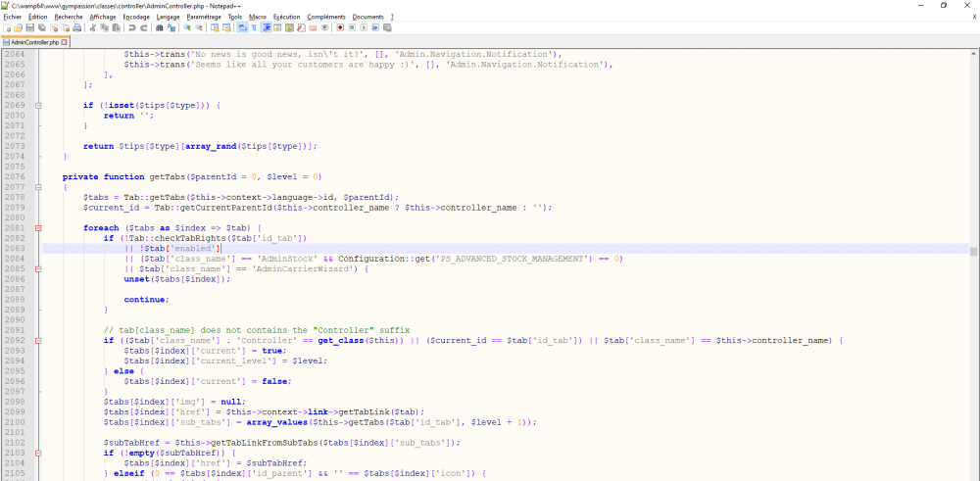Click the Close document toolbar icon

coord(54,27)
